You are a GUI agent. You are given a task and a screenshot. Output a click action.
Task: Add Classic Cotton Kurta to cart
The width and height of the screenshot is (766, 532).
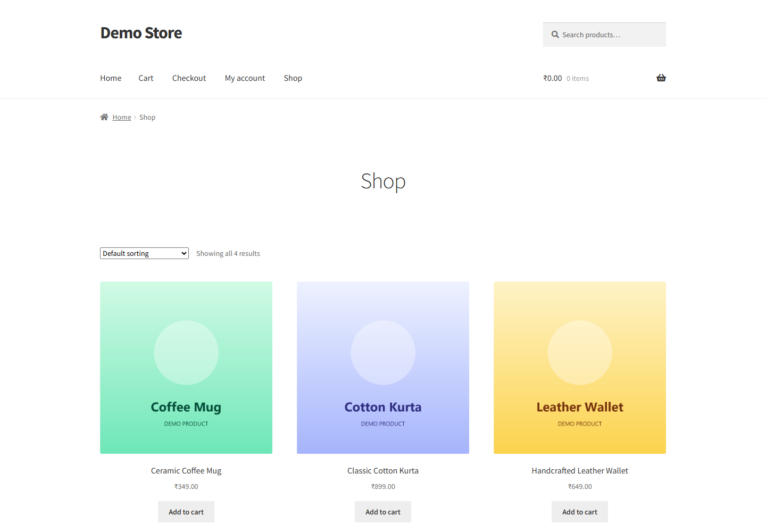(x=383, y=512)
